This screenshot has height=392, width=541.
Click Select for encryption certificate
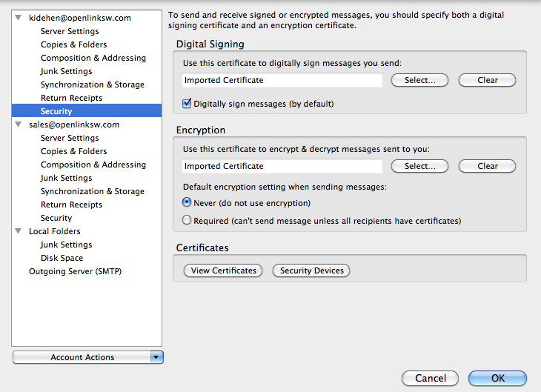pyautogui.click(x=419, y=166)
